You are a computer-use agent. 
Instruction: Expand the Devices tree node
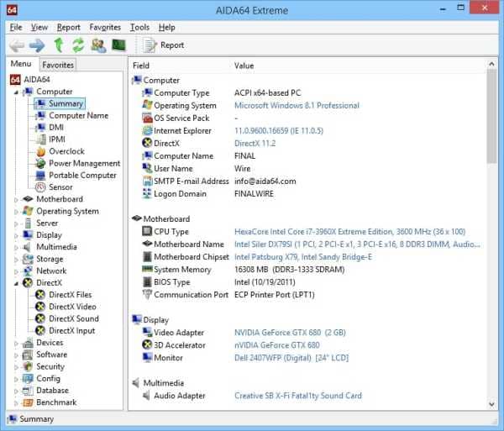point(16,344)
